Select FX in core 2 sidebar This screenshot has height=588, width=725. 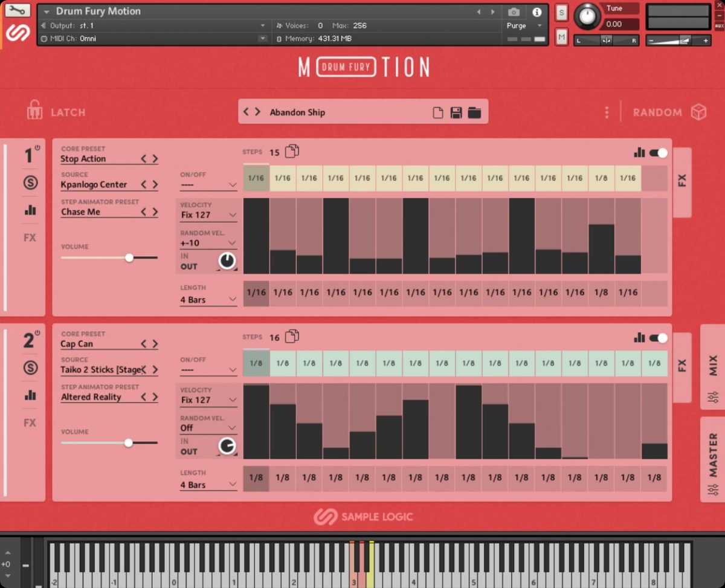click(x=30, y=422)
